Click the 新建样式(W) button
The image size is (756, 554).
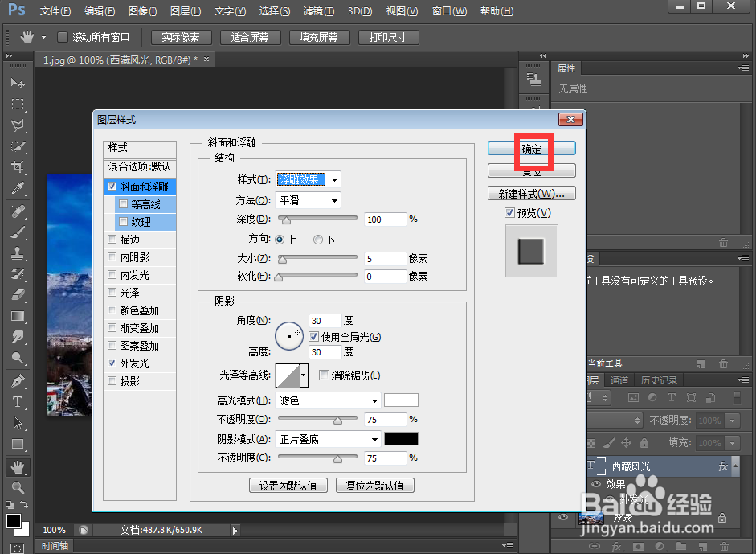(x=530, y=193)
